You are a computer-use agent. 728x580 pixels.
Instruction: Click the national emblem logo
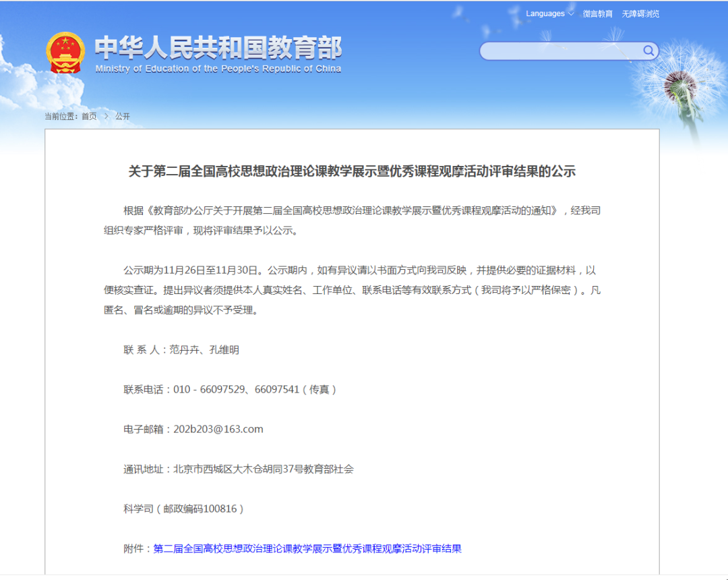click(x=65, y=53)
